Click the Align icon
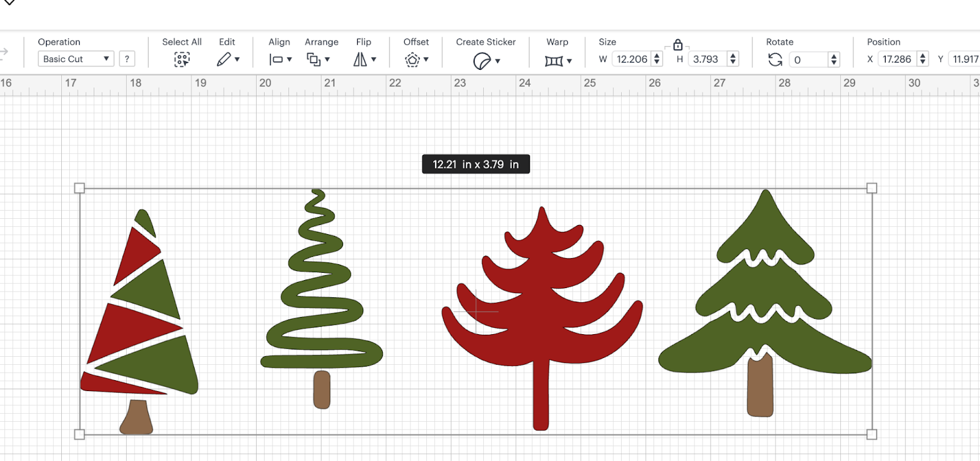 pyautogui.click(x=276, y=59)
